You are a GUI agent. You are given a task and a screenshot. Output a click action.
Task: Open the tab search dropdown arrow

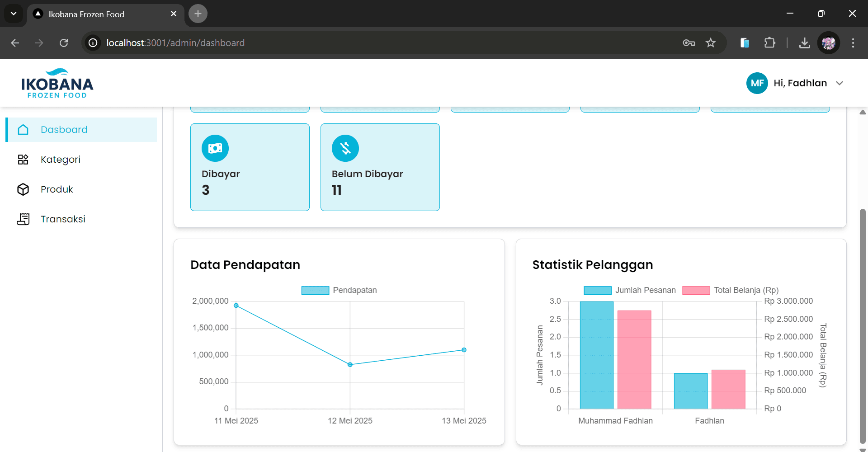point(14,14)
